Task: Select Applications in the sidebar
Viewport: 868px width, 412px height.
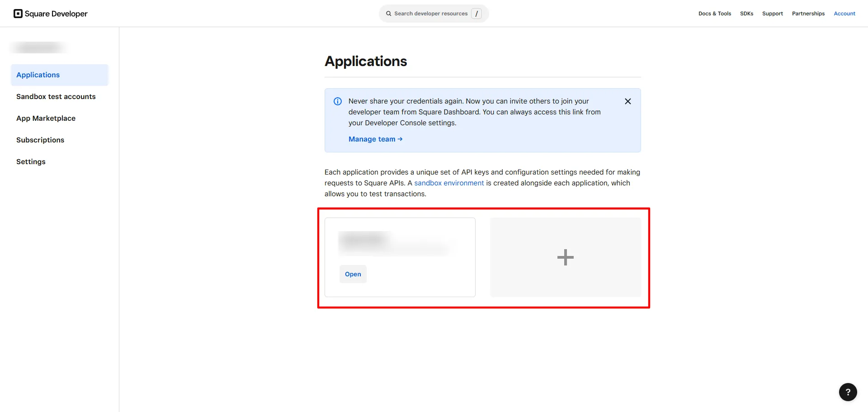Action: click(x=60, y=75)
